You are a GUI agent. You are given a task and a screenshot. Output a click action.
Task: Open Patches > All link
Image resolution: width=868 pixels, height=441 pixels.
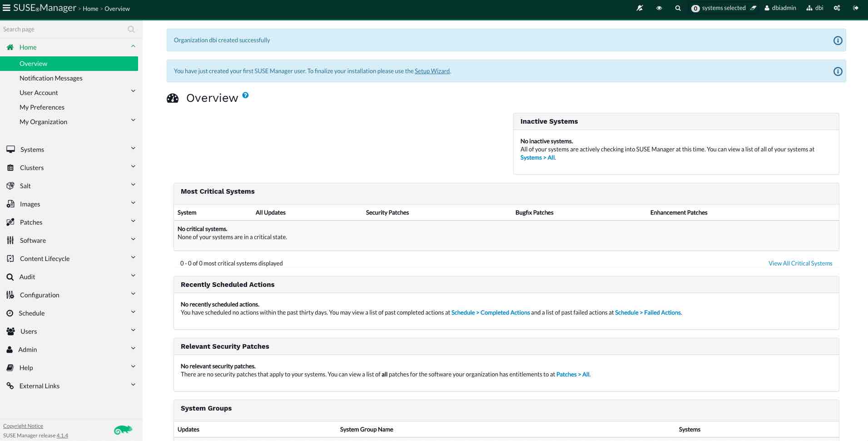(573, 374)
